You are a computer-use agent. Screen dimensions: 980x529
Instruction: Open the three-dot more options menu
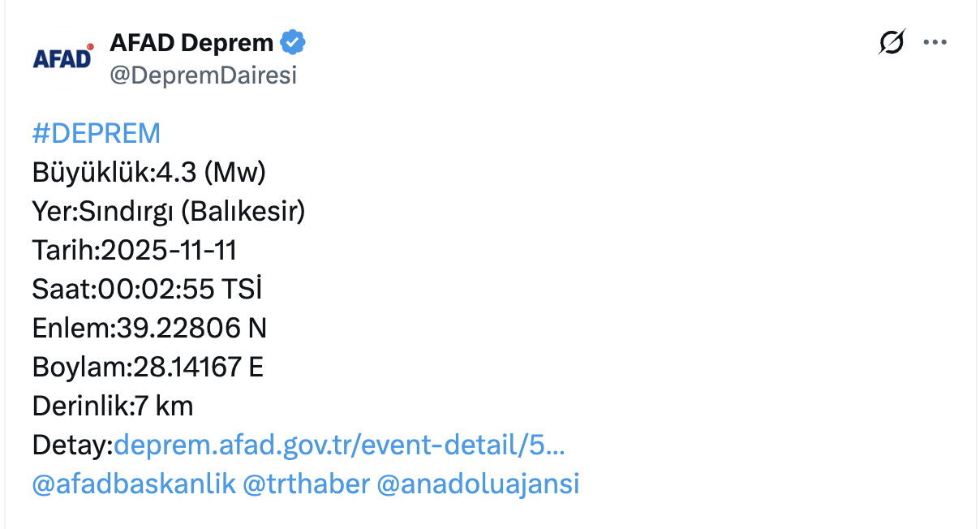tap(935, 42)
